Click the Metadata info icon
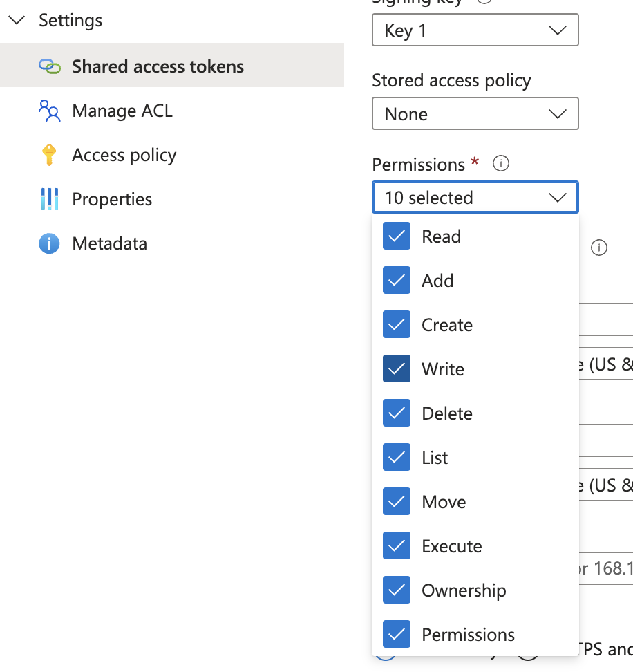 50,243
